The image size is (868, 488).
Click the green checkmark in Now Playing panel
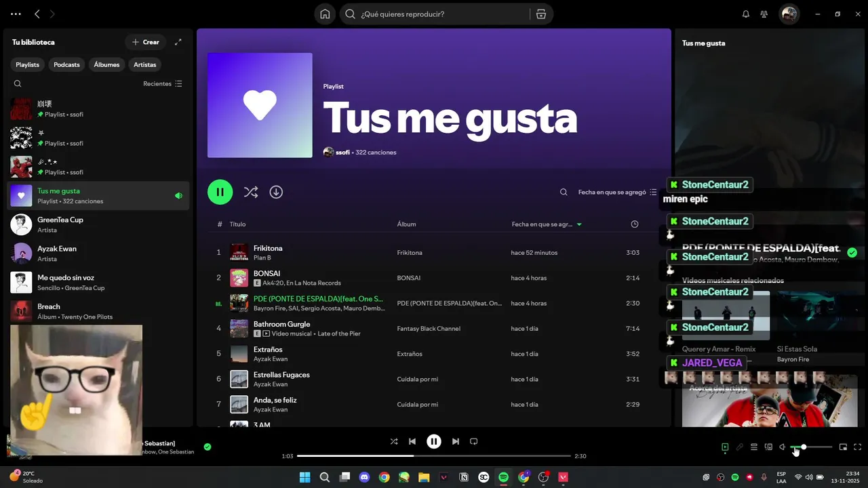click(x=852, y=253)
